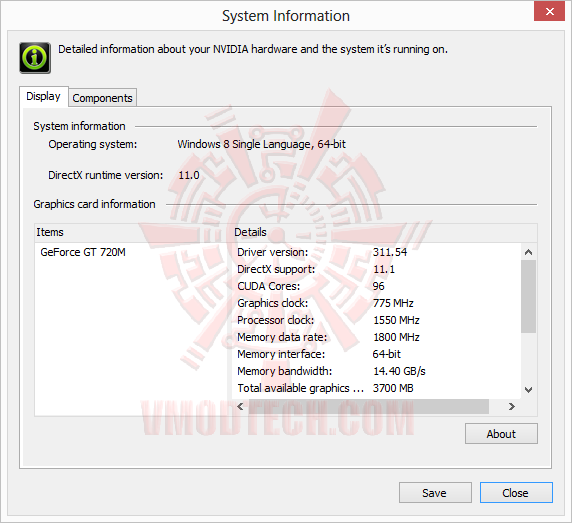
Task: Click the Details column header
Action: 384,232
